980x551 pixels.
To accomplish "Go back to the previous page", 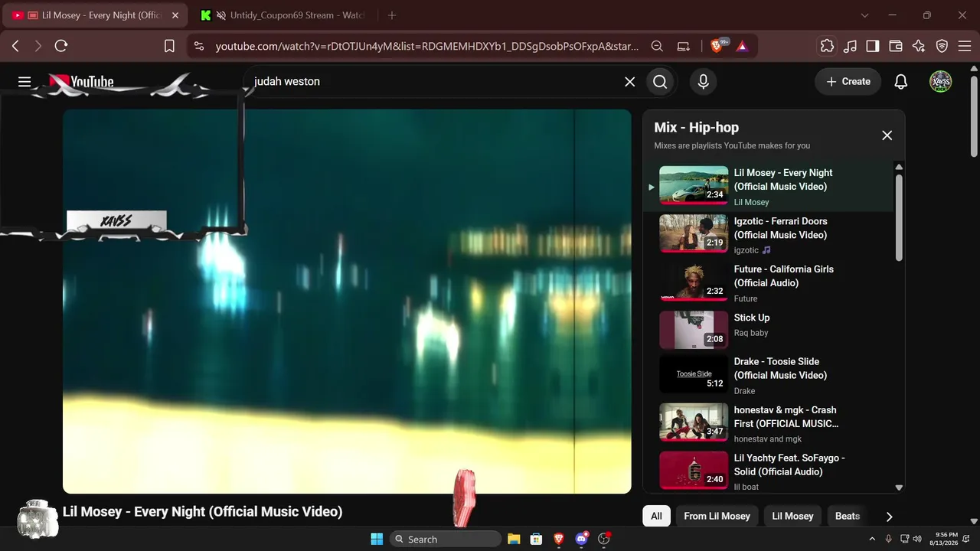I will (x=15, y=46).
